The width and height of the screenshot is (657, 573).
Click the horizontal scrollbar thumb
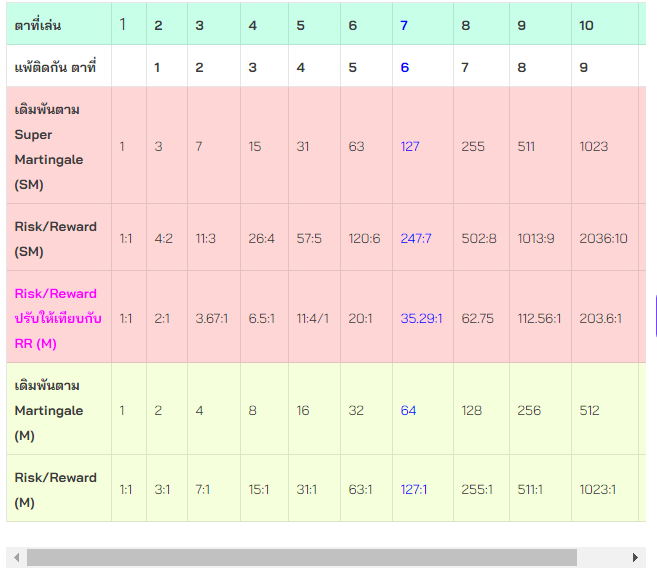pyautogui.click(x=300, y=557)
